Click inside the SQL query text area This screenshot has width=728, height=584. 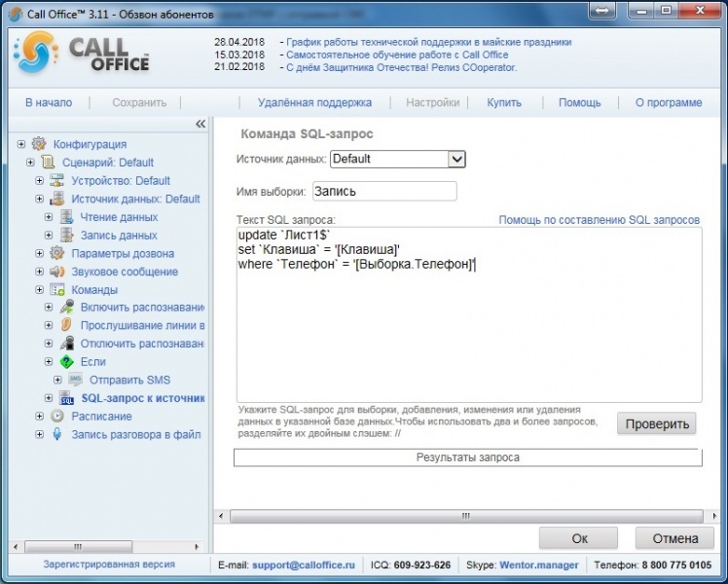coord(469,314)
